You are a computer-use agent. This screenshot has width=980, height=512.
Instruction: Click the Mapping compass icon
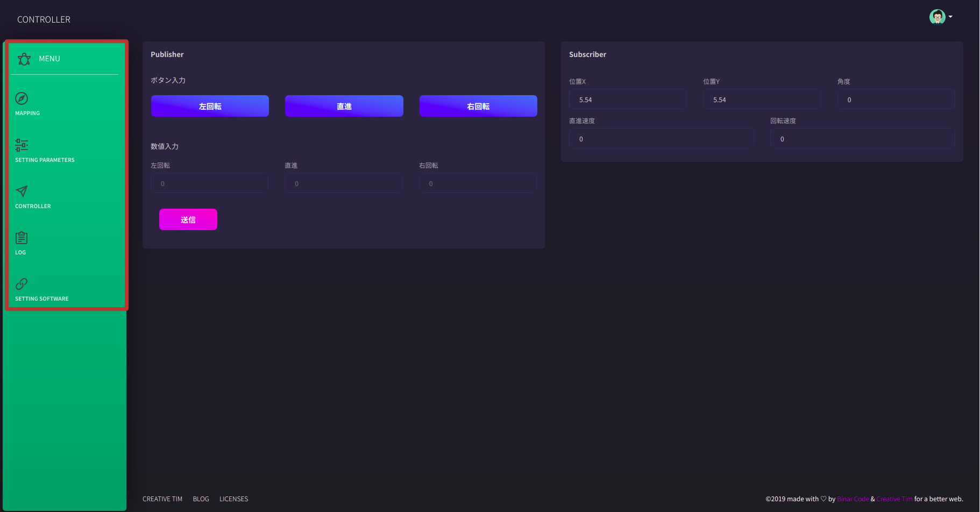click(x=22, y=98)
